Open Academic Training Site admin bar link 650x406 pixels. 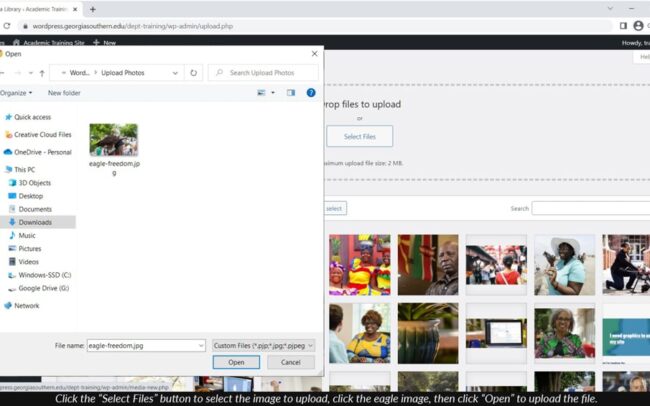click(49, 43)
